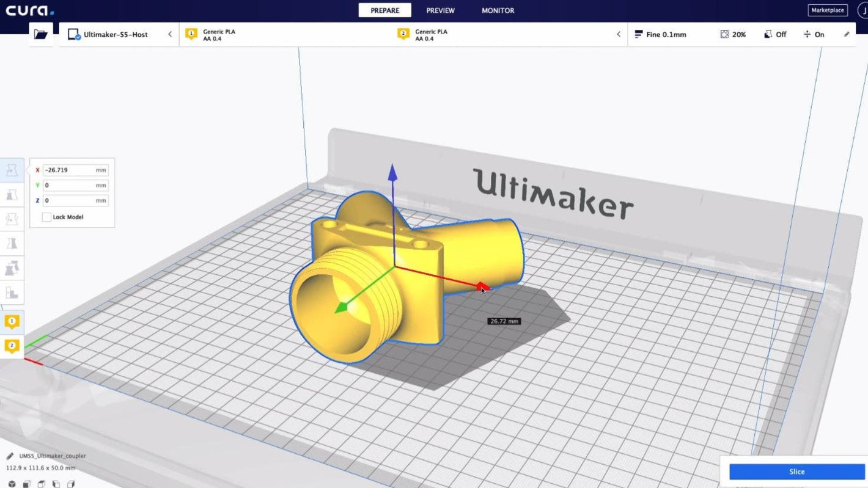Edit the X coordinate input field

(x=75, y=170)
